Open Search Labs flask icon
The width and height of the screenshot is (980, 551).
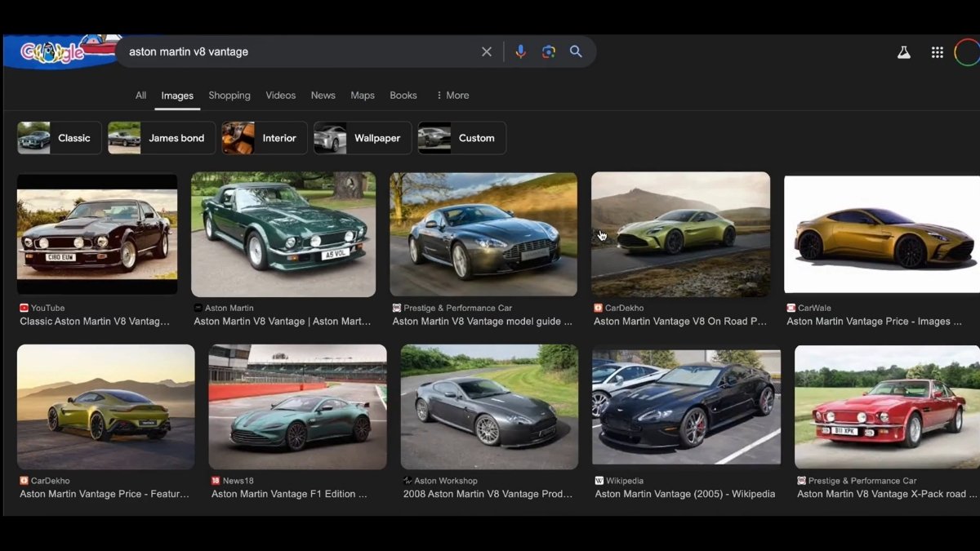(903, 52)
